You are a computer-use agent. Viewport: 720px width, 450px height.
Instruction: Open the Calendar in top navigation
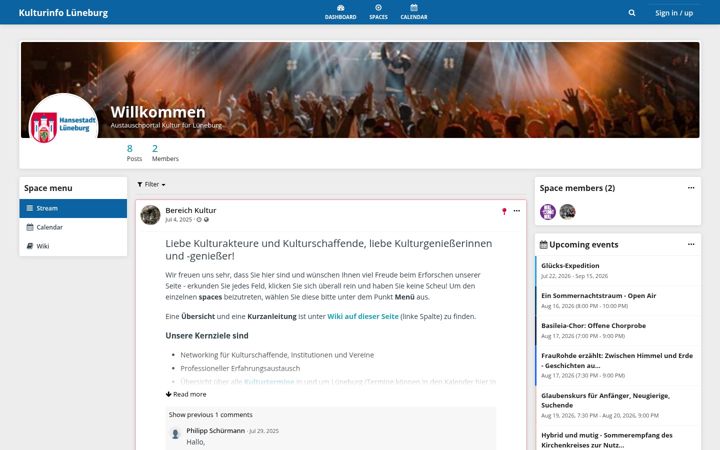pos(414,12)
